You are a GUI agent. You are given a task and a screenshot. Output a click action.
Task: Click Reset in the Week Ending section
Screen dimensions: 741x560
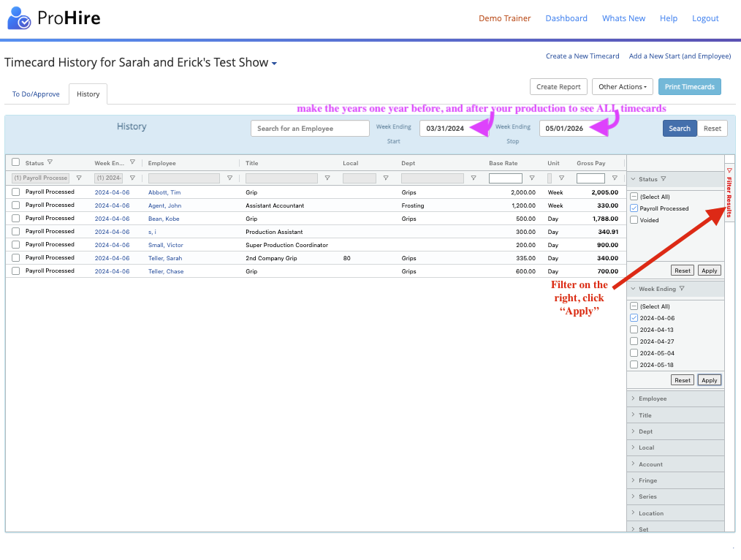(683, 380)
